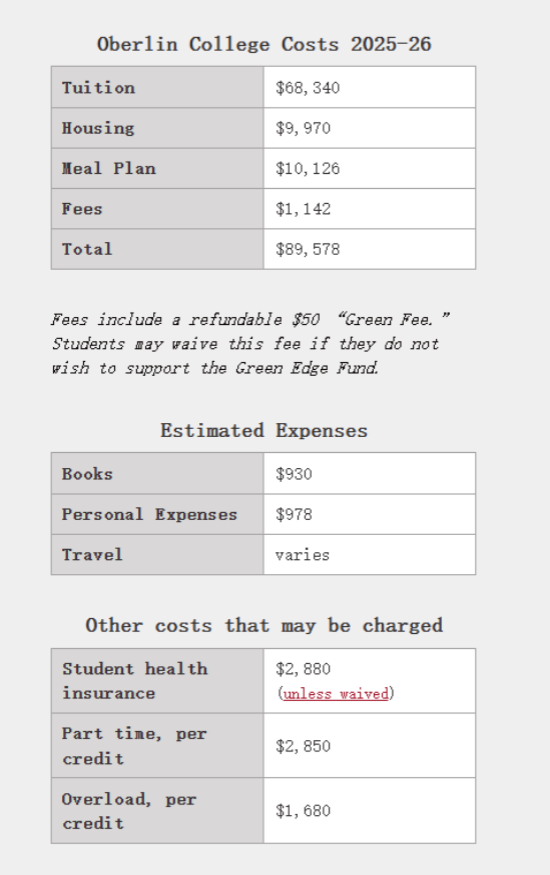Select the Green Fee italic note paragraph
Viewport: 550px width, 875px height.
pos(250,343)
